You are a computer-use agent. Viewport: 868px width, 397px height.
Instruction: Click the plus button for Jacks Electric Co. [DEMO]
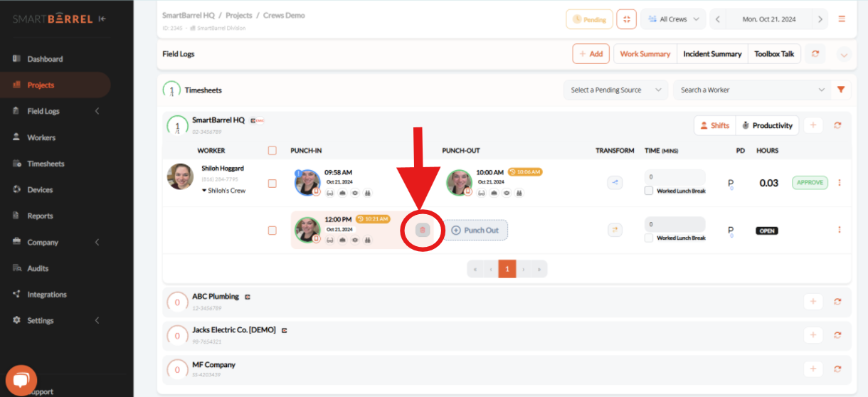coord(813,335)
